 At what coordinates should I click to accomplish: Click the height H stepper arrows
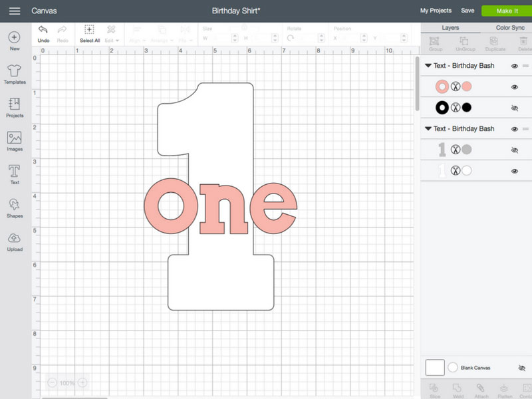pos(275,38)
